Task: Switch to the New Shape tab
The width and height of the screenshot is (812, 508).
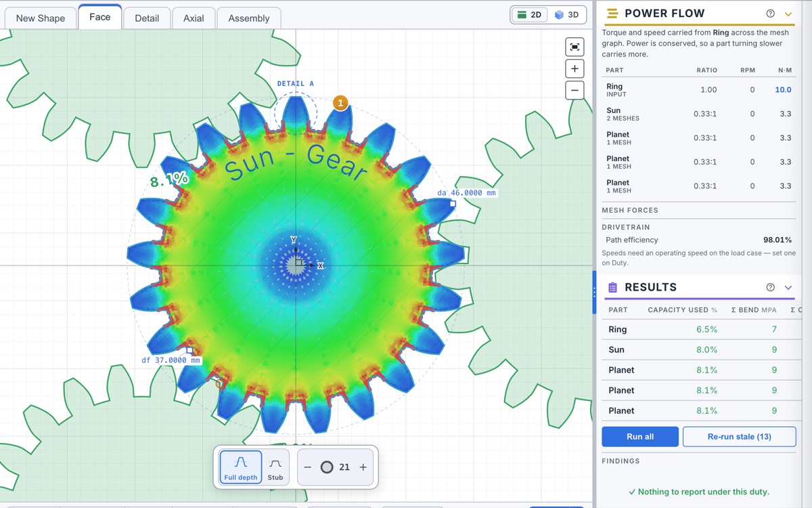Action: 41,18
